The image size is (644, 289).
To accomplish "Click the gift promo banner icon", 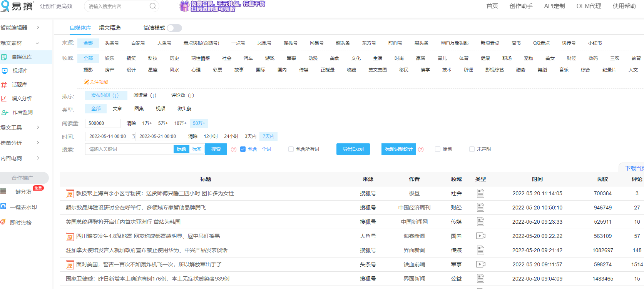I will 184,6.
